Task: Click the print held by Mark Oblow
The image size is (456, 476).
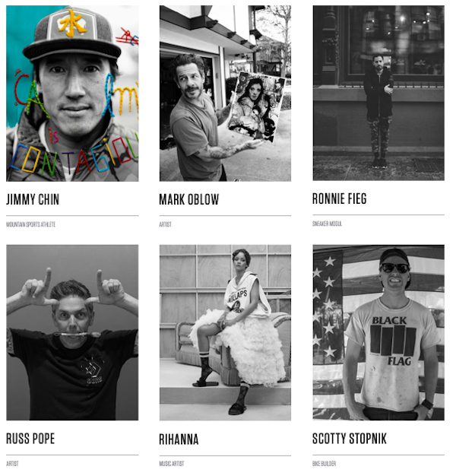Action: pos(256,107)
